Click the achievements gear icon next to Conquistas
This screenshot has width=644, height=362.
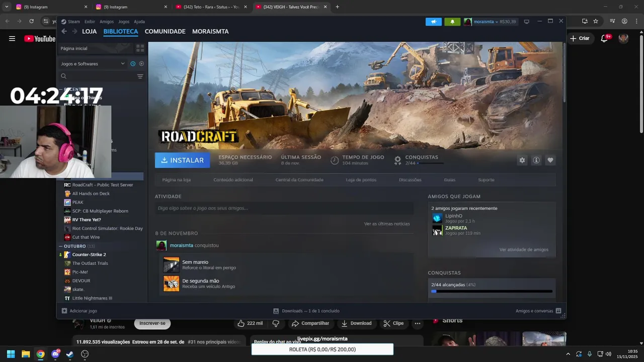397,160
